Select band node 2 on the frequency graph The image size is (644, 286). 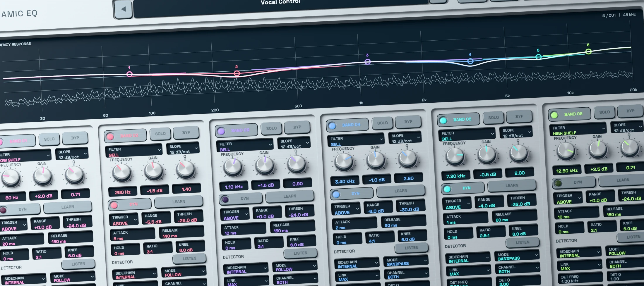click(237, 73)
